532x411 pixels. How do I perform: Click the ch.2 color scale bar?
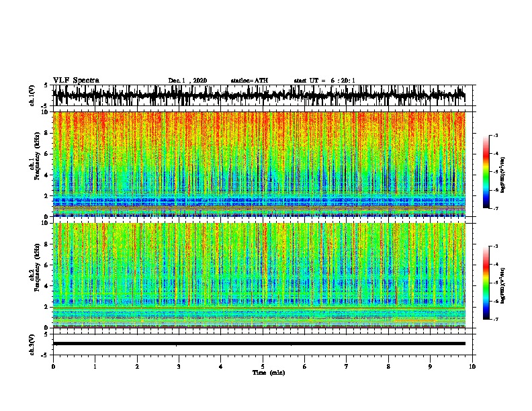486,283
